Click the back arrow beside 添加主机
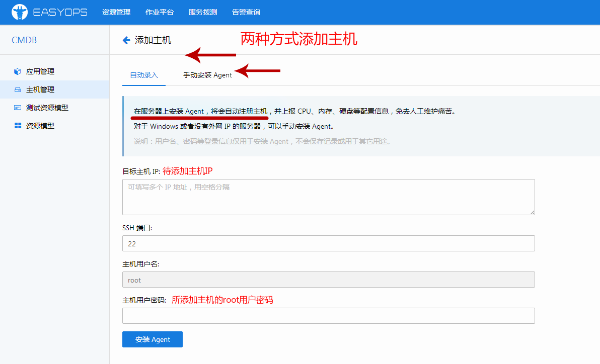 126,40
